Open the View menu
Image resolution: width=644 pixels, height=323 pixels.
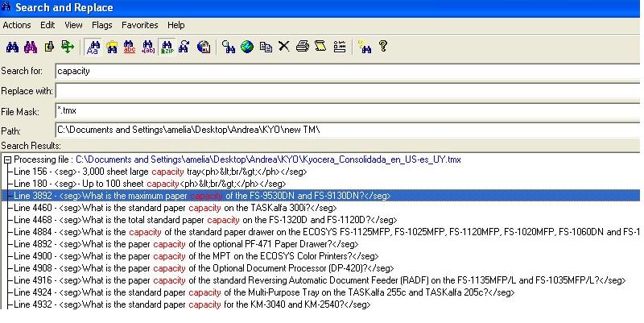click(x=73, y=25)
